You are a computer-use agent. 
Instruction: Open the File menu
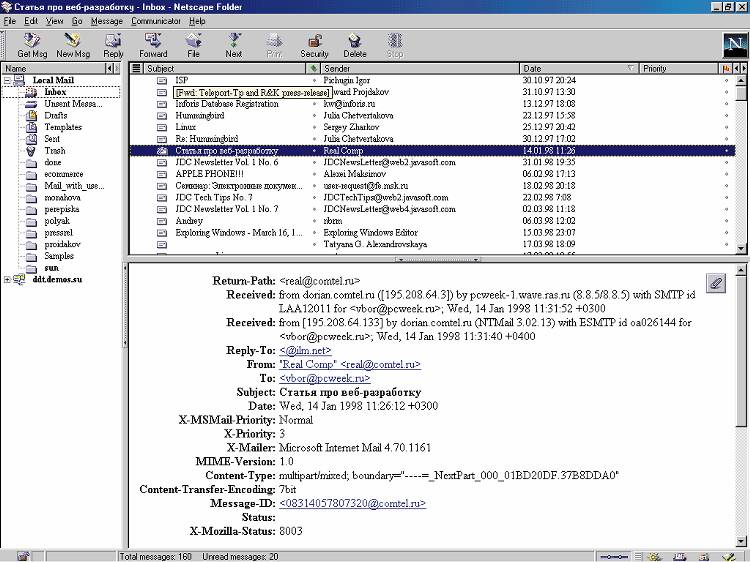coord(10,21)
